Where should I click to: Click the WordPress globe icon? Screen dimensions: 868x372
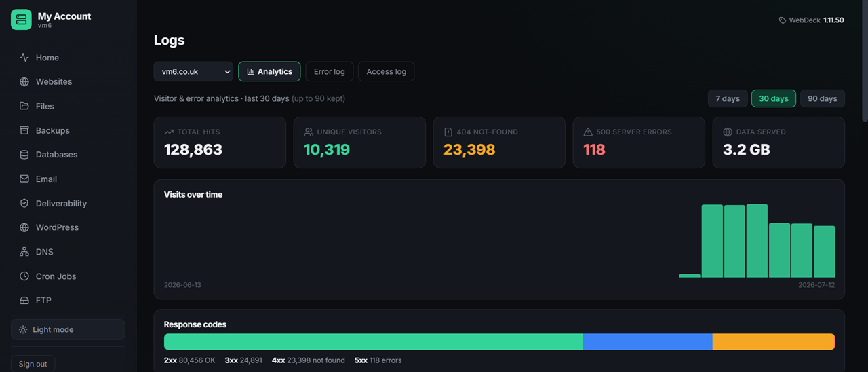(24, 227)
